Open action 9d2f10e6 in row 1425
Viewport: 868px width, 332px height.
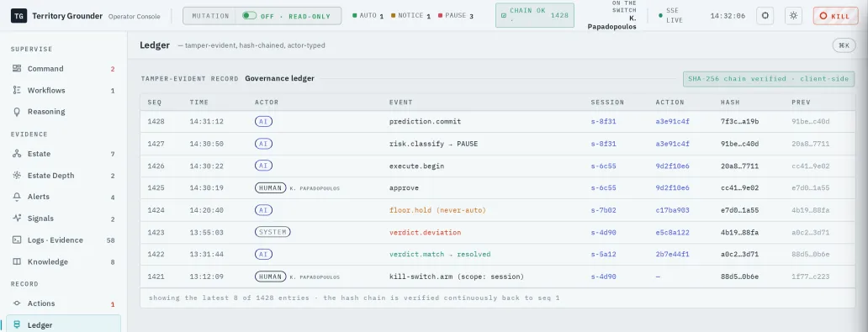coord(673,188)
